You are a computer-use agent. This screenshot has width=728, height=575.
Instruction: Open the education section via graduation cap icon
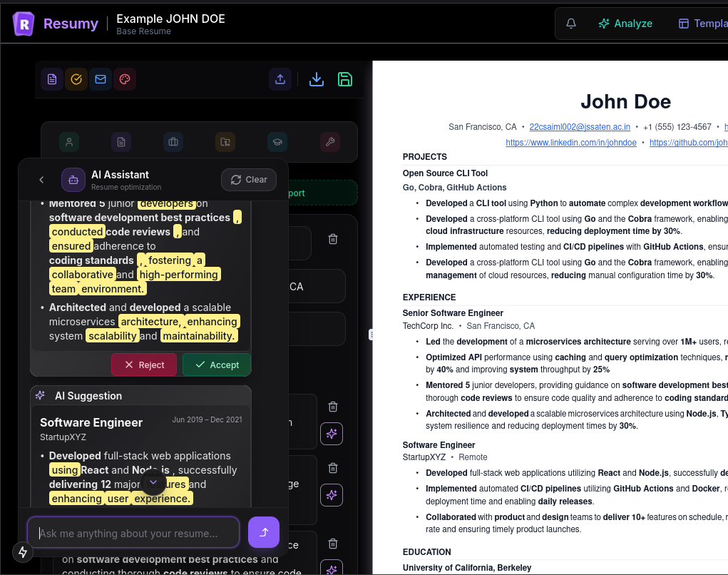click(277, 143)
